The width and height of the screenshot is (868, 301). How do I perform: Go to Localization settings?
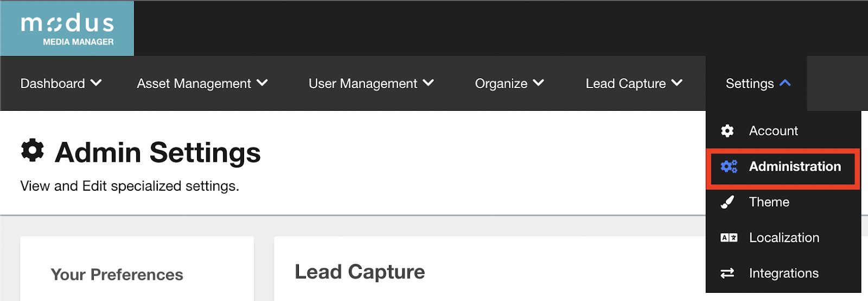pos(784,237)
